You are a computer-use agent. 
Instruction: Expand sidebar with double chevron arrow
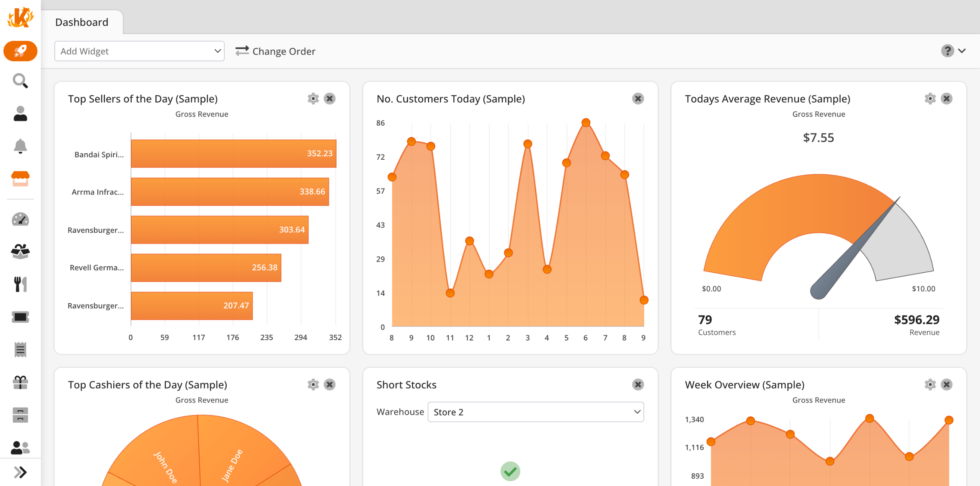tap(20, 472)
